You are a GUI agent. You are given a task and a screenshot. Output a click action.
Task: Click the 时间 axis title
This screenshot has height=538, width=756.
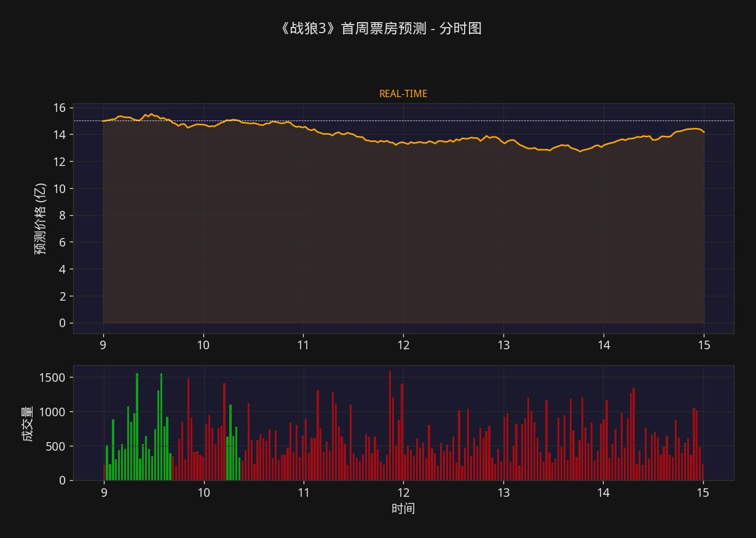[x=404, y=508]
